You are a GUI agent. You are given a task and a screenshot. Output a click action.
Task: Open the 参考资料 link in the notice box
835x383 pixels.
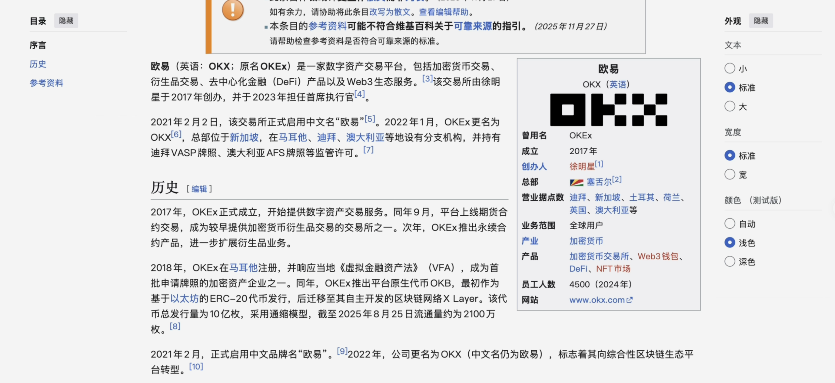(x=328, y=26)
